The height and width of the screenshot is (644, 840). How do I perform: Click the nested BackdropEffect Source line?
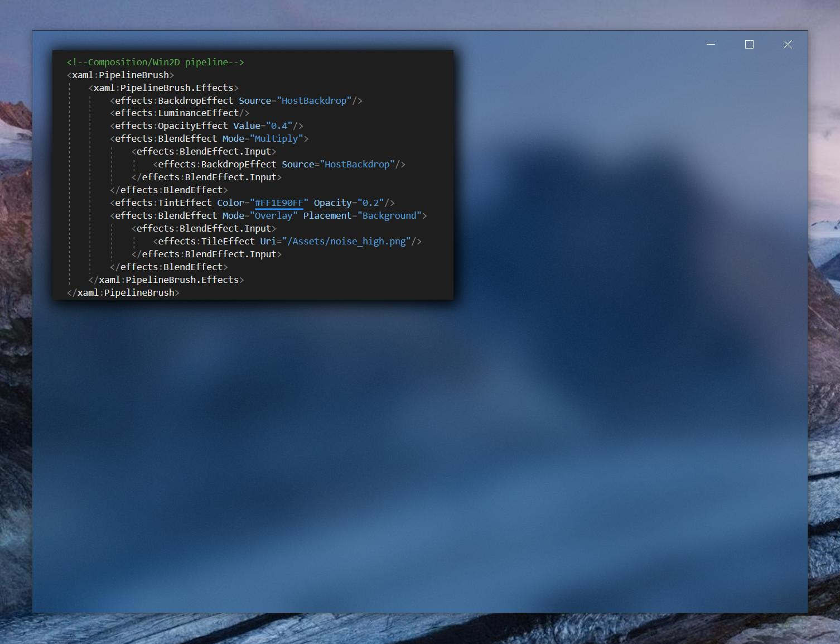click(279, 164)
